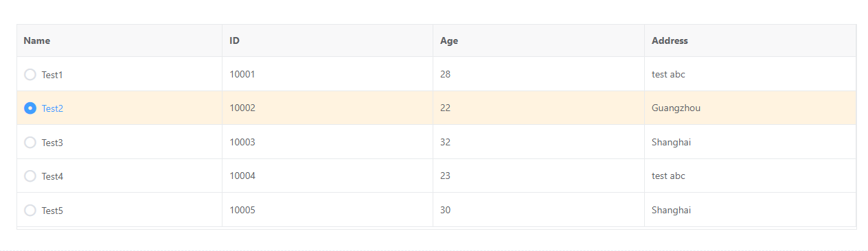Viewport: 868px width, 251px height.
Task: Click the Guangzhou address cell
Action: tap(751, 108)
